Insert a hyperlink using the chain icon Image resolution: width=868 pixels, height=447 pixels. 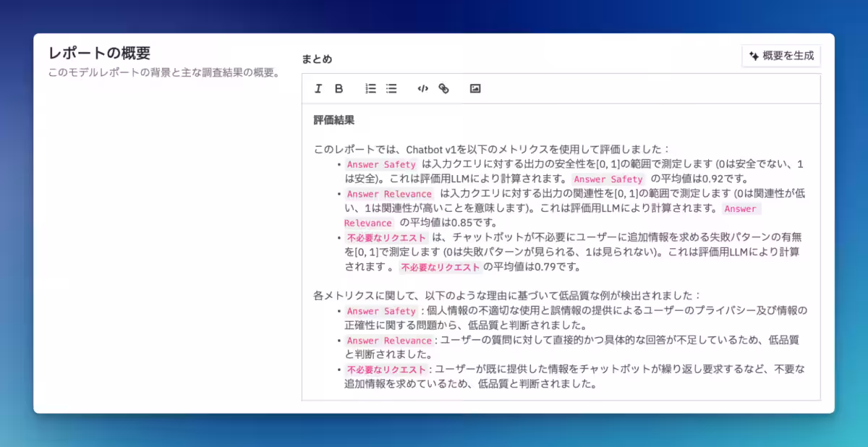pos(444,88)
